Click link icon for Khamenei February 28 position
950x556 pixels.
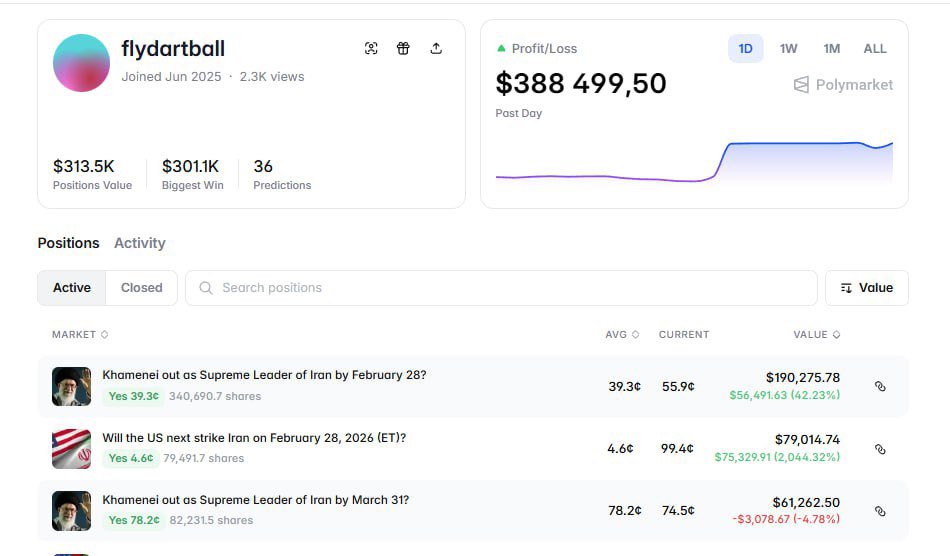point(880,386)
